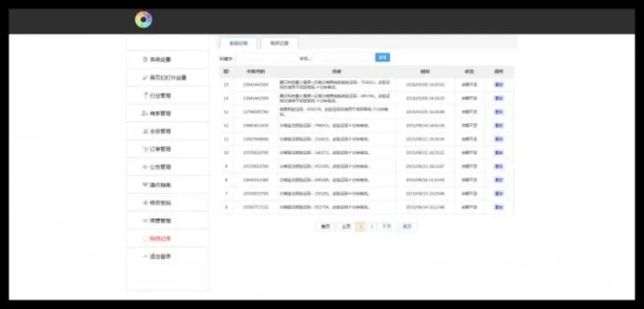Viewport: 644px width, 309px height.
Task: Click the speaker icon beside 公告管理
Action: click(x=145, y=167)
